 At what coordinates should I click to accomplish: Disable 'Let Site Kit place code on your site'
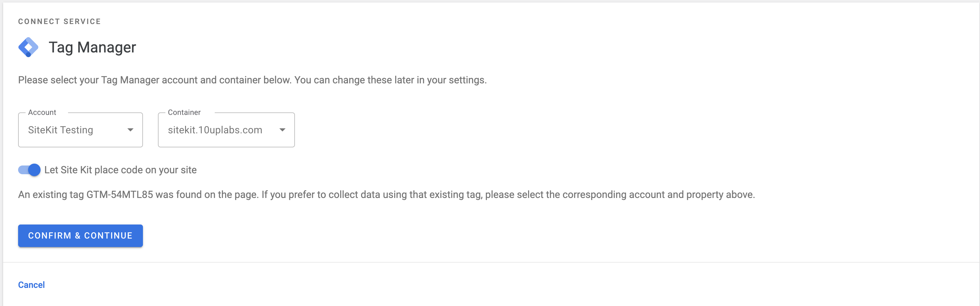(x=29, y=170)
